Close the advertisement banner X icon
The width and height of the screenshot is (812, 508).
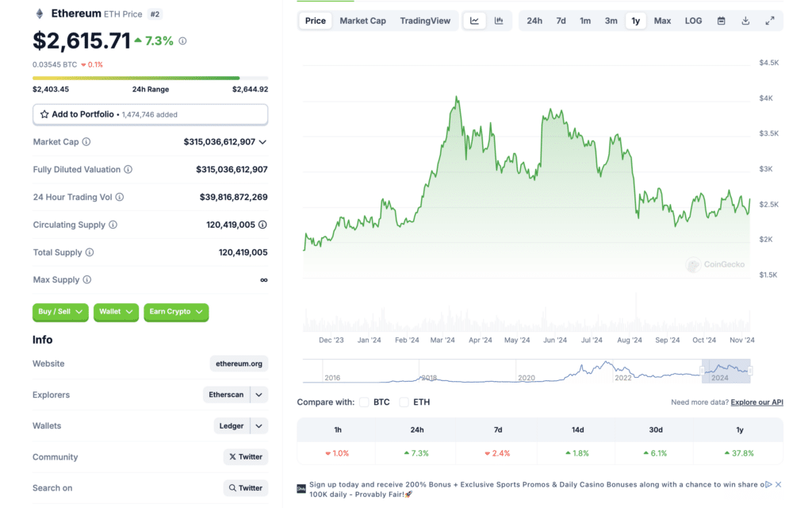tap(779, 485)
